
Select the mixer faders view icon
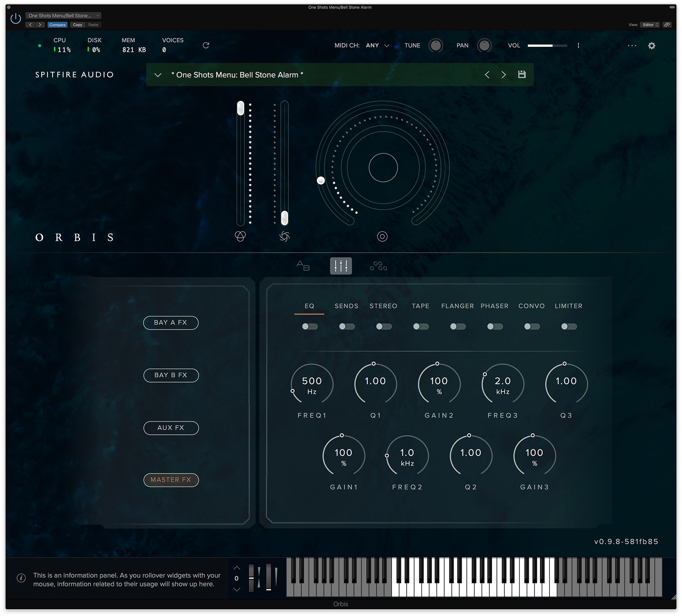click(341, 266)
